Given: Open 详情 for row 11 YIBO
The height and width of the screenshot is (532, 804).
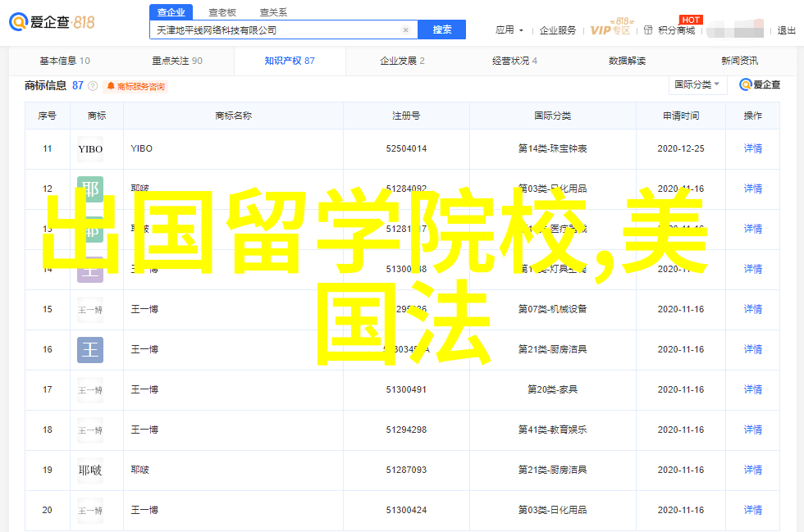Looking at the screenshot, I should point(753,148).
